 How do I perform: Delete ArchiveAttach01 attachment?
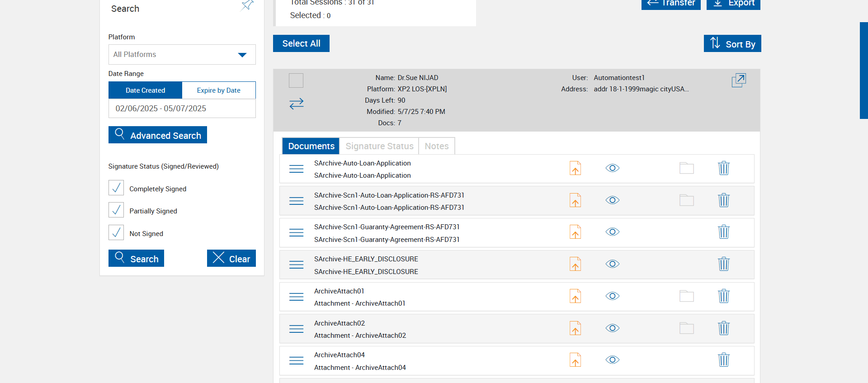pos(724,296)
